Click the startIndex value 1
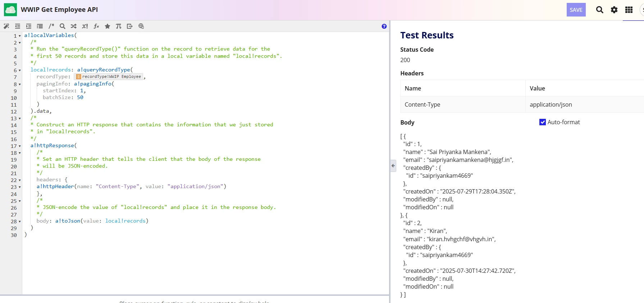The image size is (644, 303). (82, 90)
